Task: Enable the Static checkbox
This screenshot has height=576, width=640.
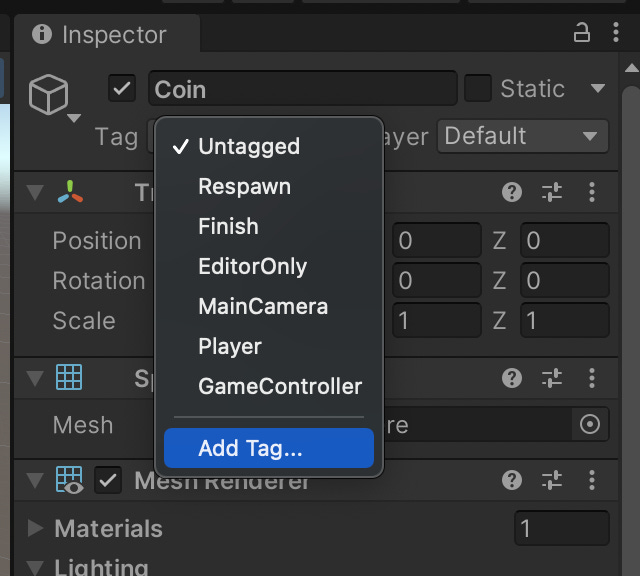Action: pos(478,88)
